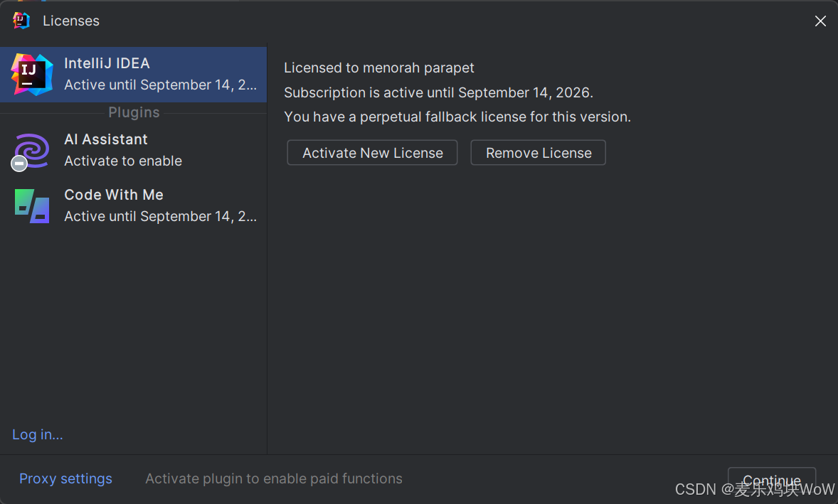Click the perpetual fallback license message
838x504 pixels.
[457, 117]
